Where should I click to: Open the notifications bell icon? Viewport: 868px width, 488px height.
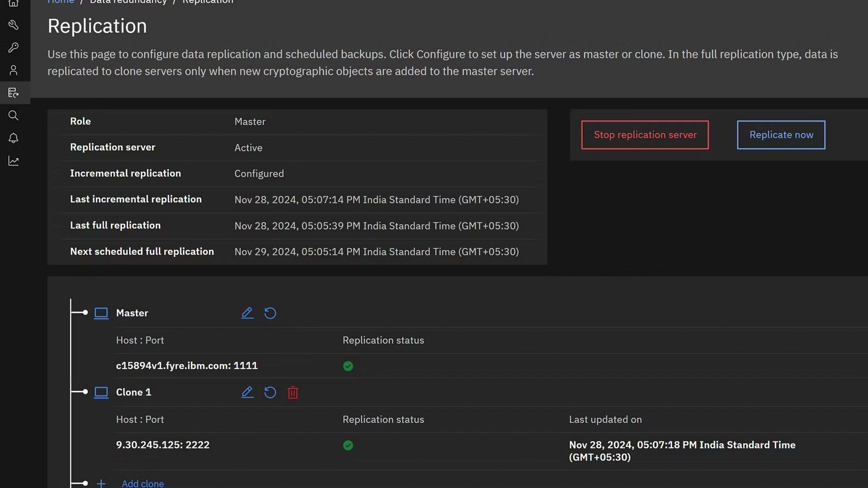point(13,138)
